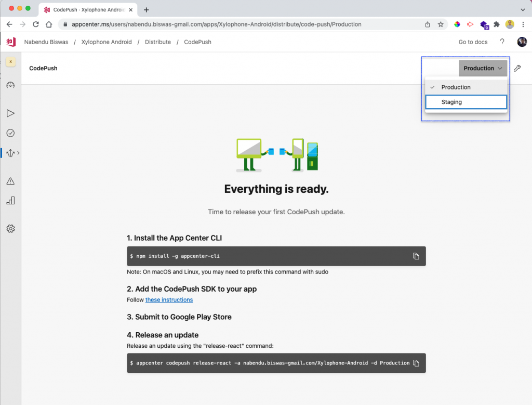The image size is (532, 405).
Task: Open the Distribute icon in the sidebar
Action: coord(10,153)
